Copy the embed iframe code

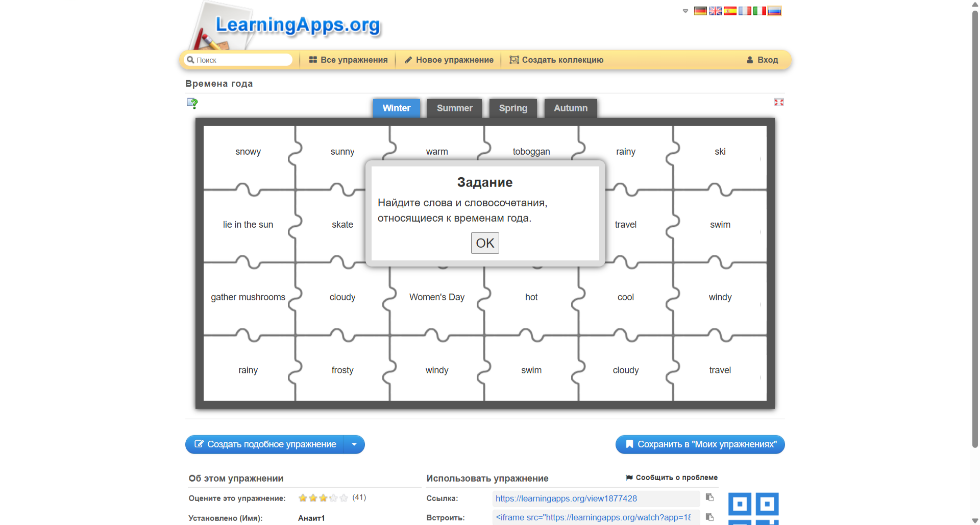[709, 517]
